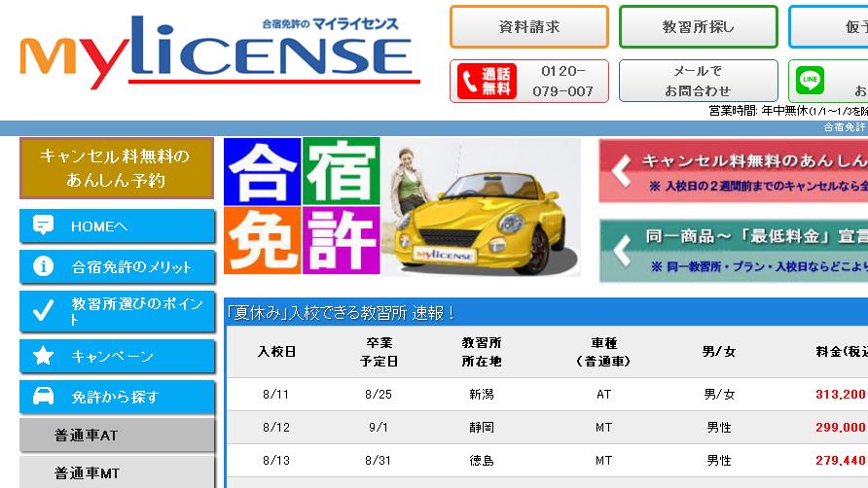Click left arrow on キャンセル料無料 red banner
Viewport: 868px width, 488px height.
point(622,170)
